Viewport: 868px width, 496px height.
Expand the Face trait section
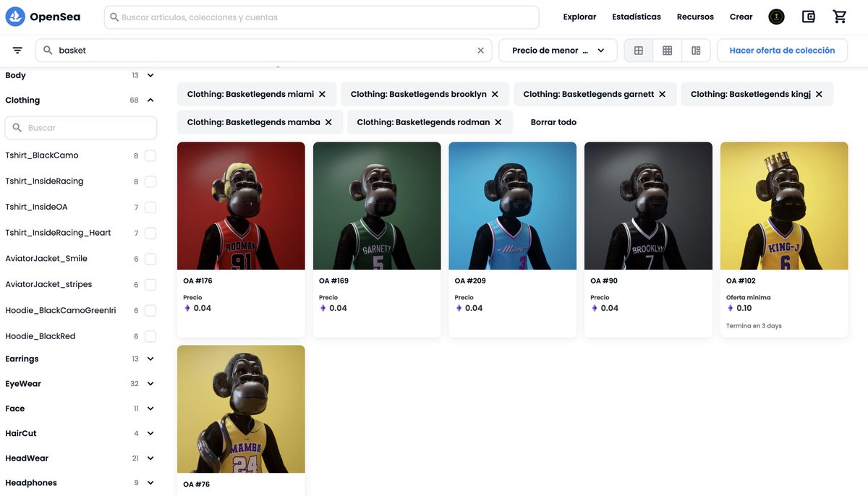(150, 409)
